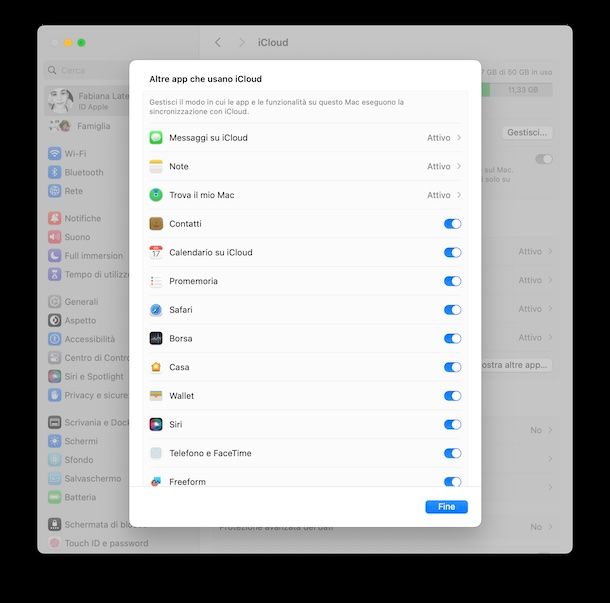Click the Rete globe icon in sidebar
610x603 pixels.
coord(54,191)
